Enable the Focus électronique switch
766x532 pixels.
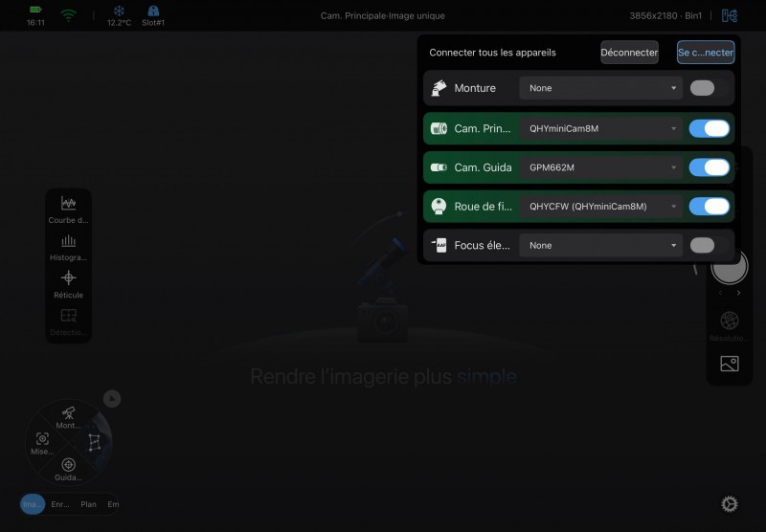[709, 245]
